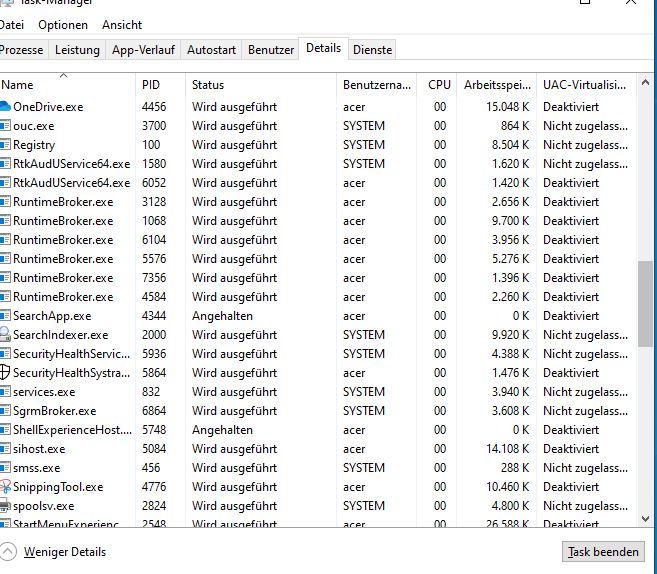The height and width of the screenshot is (574, 657).
Task: Click the SearchIndexer.exe magnifier icon
Action: pos(5,334)
